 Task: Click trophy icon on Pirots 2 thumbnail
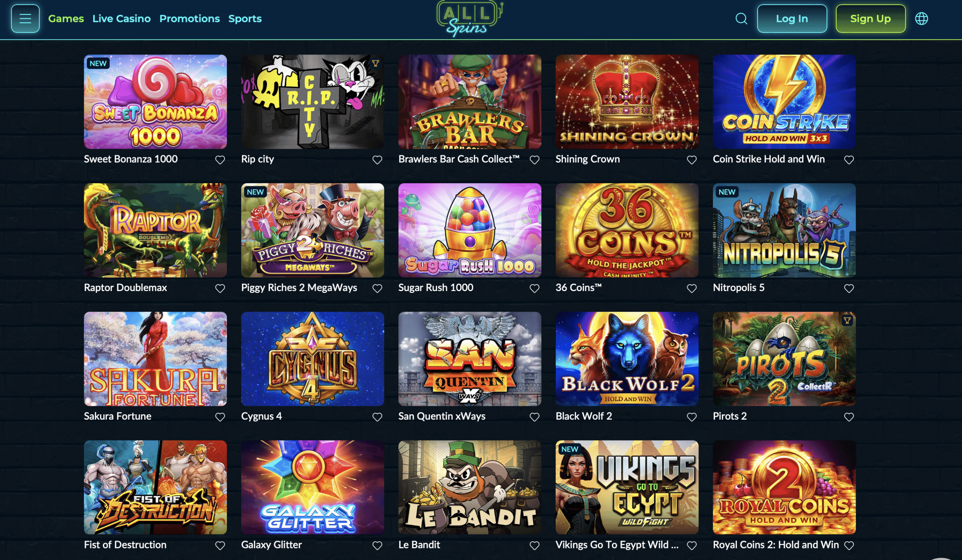(x=847, y=320)
